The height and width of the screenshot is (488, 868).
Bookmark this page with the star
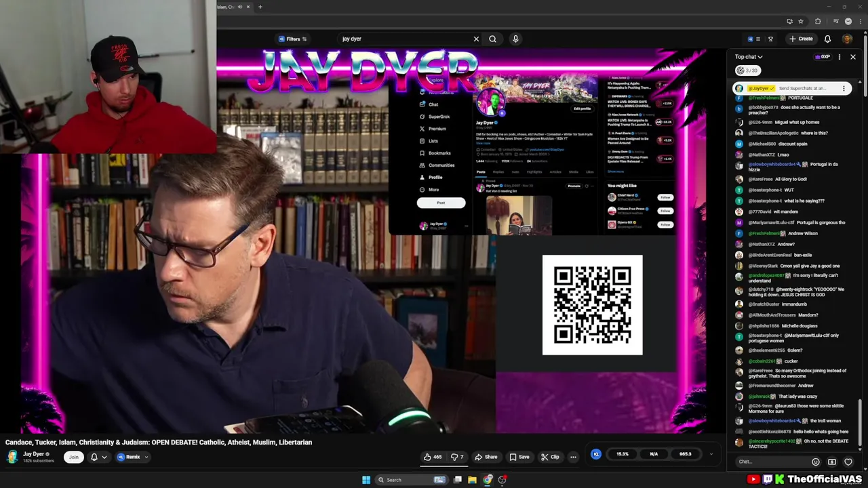801,21
